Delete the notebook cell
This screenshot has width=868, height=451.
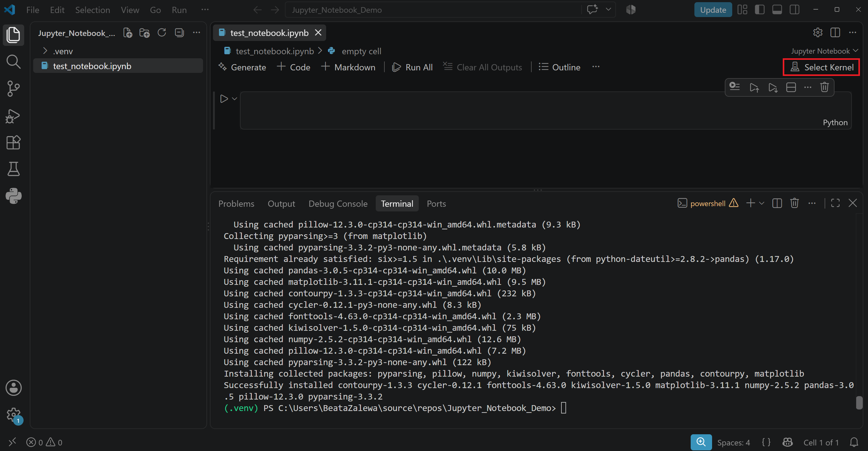(825, 87)
